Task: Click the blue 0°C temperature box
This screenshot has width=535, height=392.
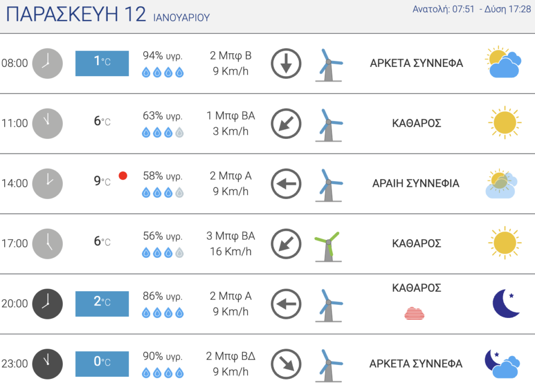Action: pyautogui.click(x=102, y=364)
